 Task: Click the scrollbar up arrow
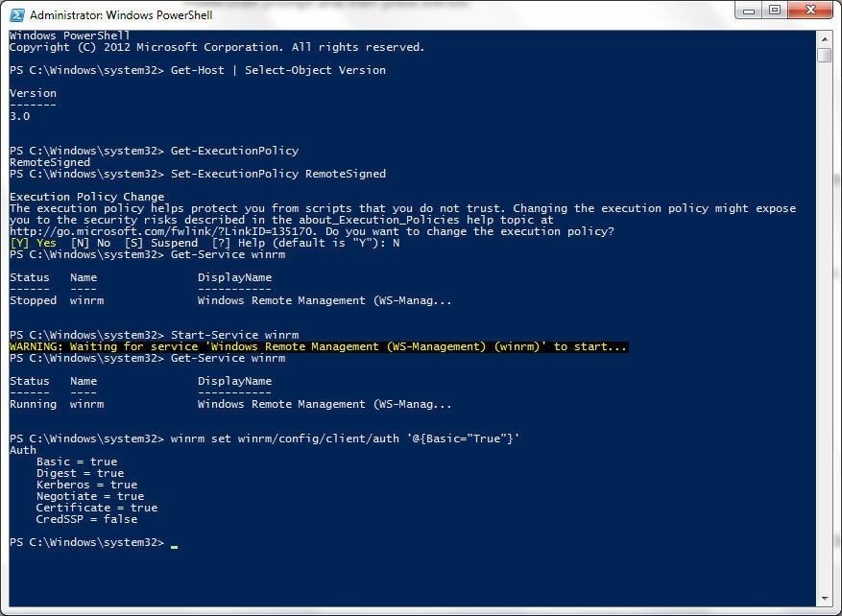tap(825, 38)
